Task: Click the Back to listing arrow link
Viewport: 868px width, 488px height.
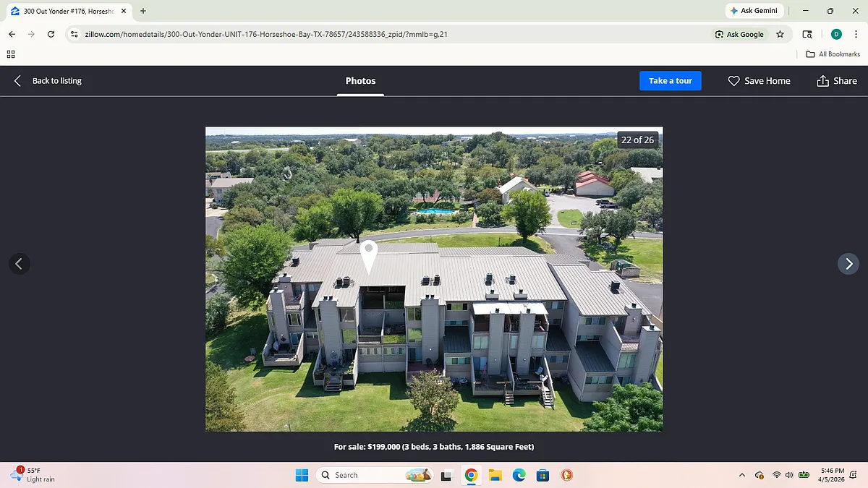Action: click(x=48, y=81)
